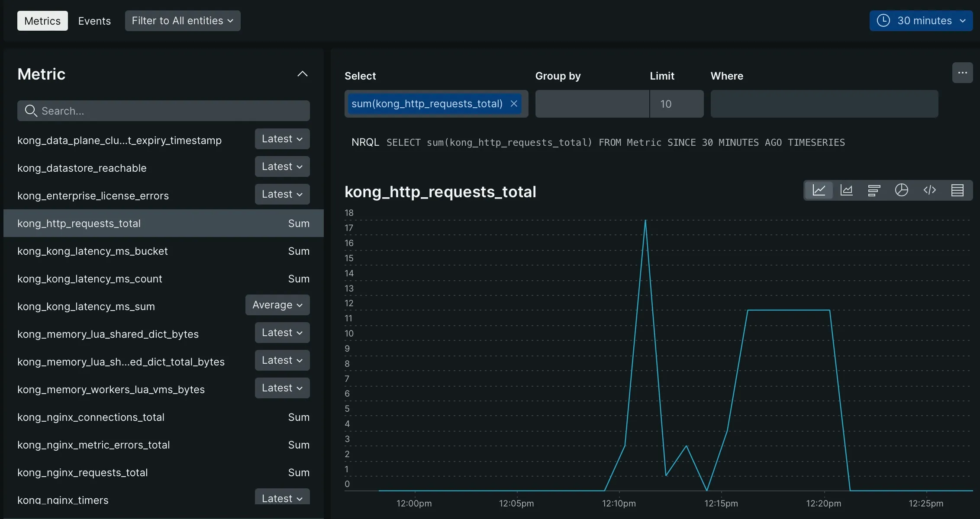Switch to the Events tab
Screen dimensions: 980x519
click(x=94, y=21)
